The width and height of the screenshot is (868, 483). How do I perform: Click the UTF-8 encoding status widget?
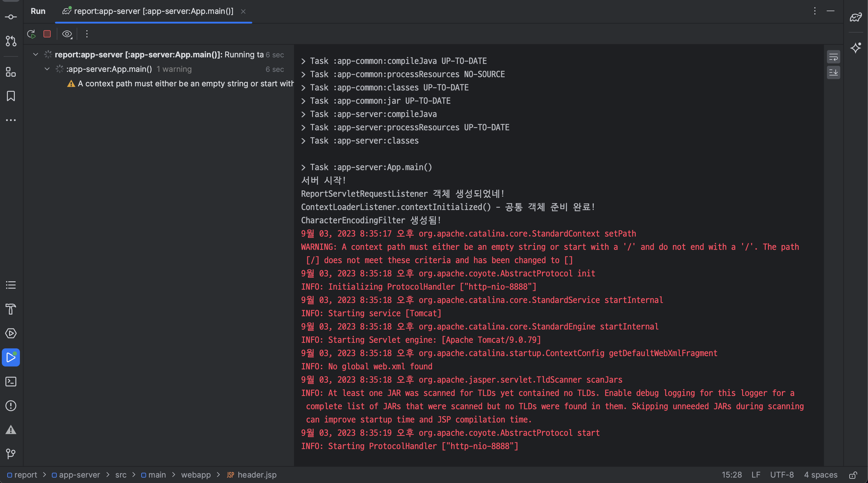[x=781, y=475]
